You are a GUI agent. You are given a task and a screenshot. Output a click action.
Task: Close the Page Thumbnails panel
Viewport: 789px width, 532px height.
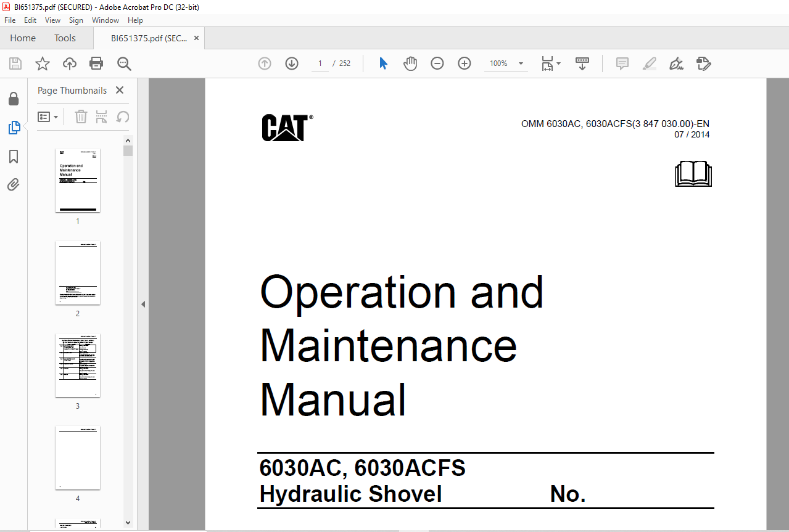(120, 91)
